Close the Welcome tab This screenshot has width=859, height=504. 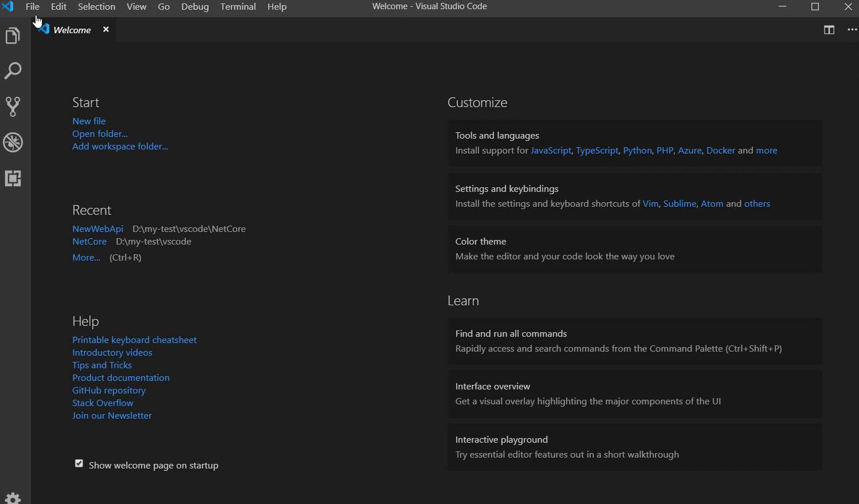coord(106,29)
